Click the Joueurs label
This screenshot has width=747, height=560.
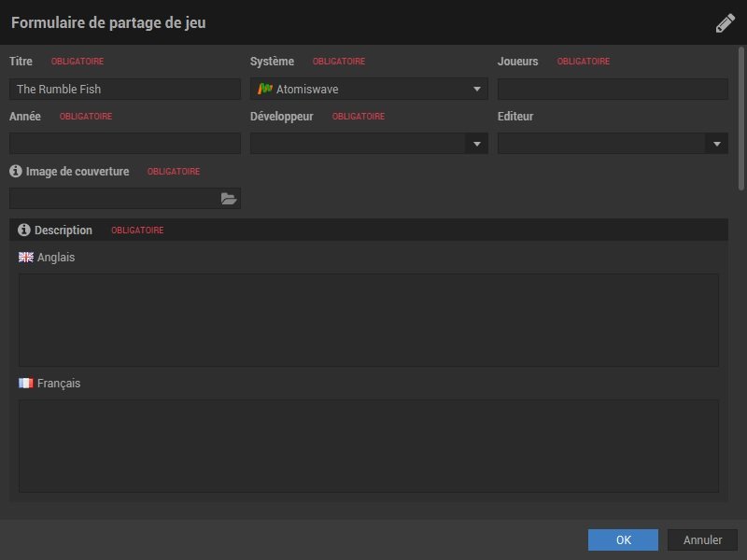tap(518, 62)
